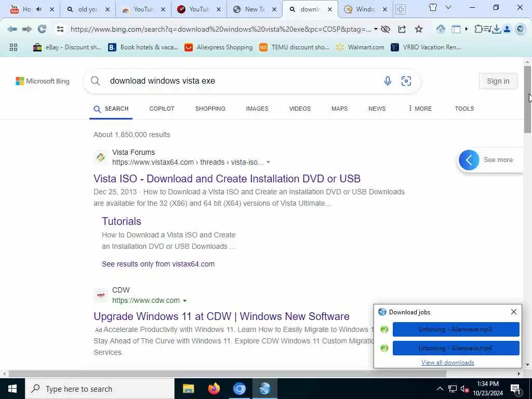Image resolution: width=532 pixels, height=399 pixels.
Task: Click the magnifier icon in Bing search box
Action: coord(96,81)
